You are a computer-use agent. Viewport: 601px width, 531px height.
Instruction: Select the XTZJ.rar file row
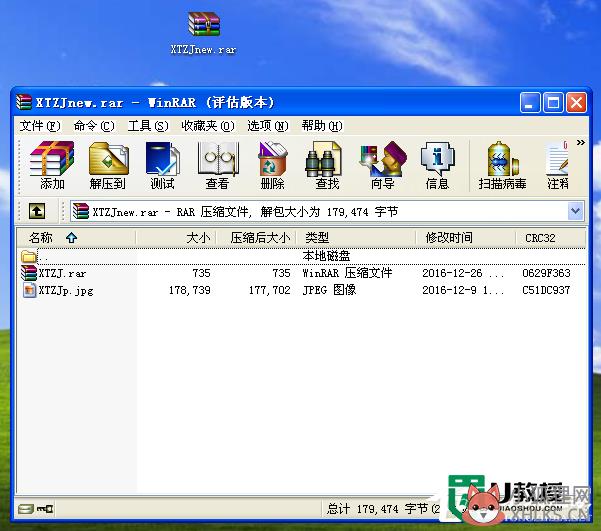[302, 273]
